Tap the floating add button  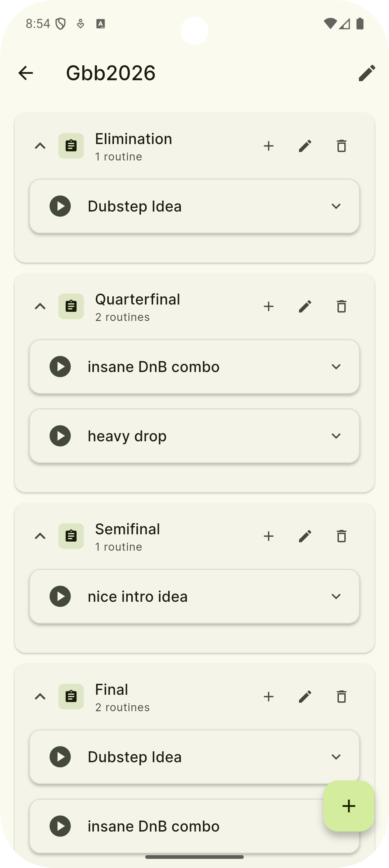click(349, 806)
